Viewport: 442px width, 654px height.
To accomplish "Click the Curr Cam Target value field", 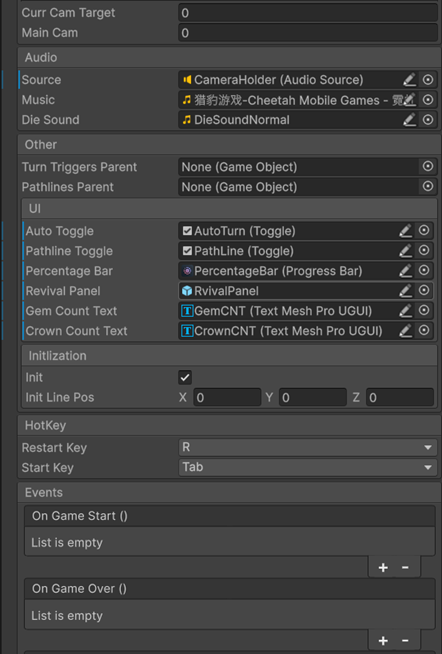I will coord(308,13).
